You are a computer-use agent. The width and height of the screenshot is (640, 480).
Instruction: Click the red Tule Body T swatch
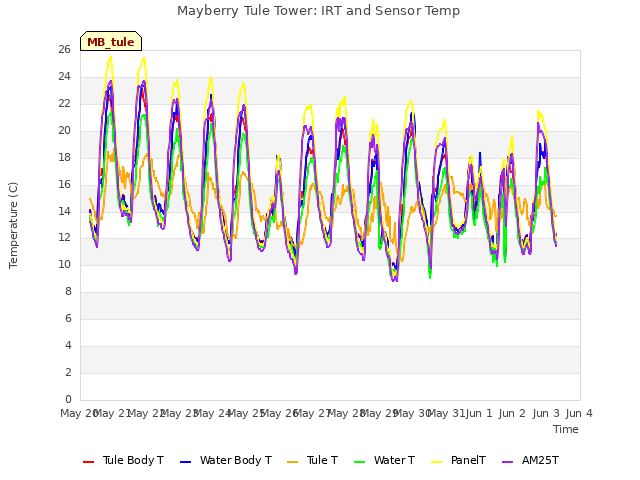[x=88, y=462]
